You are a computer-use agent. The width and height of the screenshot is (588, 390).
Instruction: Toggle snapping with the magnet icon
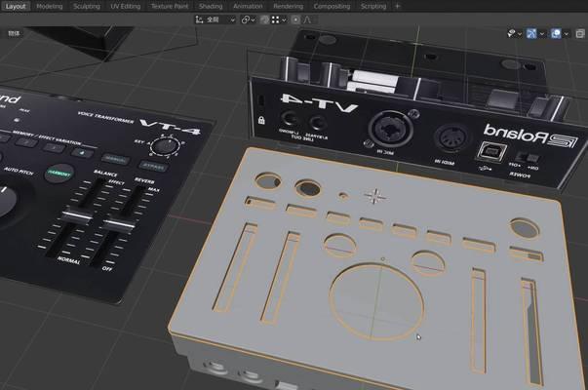pos(264,19)
